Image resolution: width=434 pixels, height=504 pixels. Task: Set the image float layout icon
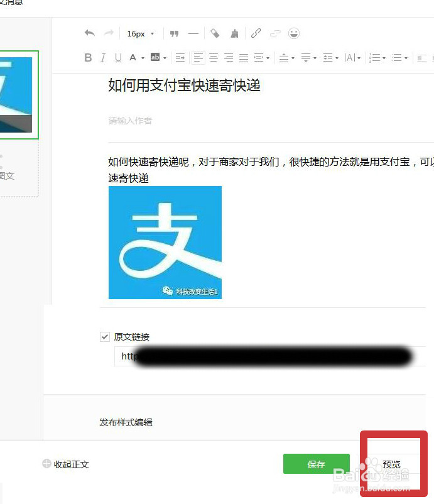click(x=421, y=58)
